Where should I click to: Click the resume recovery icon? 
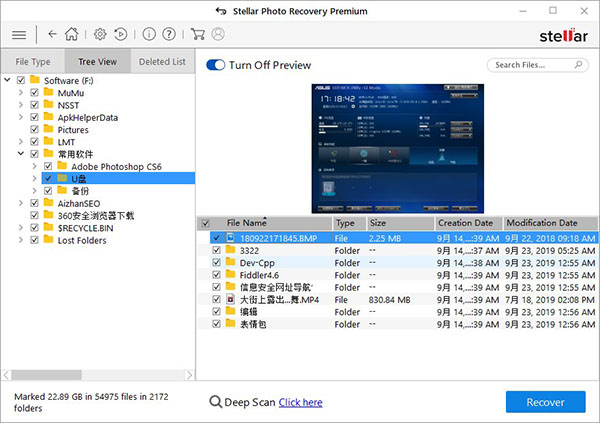pos(121,35)
